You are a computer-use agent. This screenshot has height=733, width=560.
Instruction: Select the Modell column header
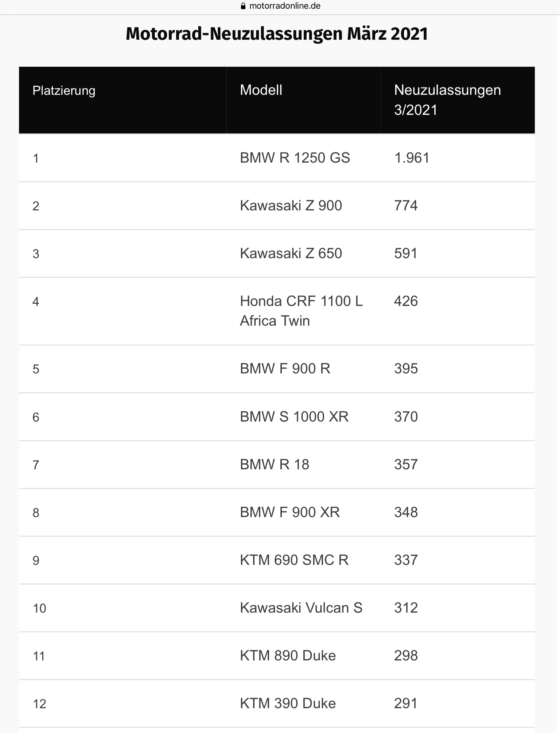pyautogui.click(x=261, y=90)
